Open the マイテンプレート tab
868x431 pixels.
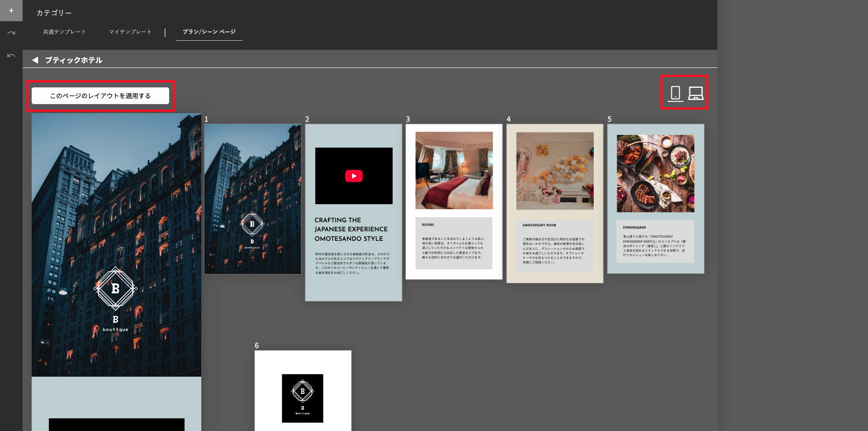pos(130,32)
